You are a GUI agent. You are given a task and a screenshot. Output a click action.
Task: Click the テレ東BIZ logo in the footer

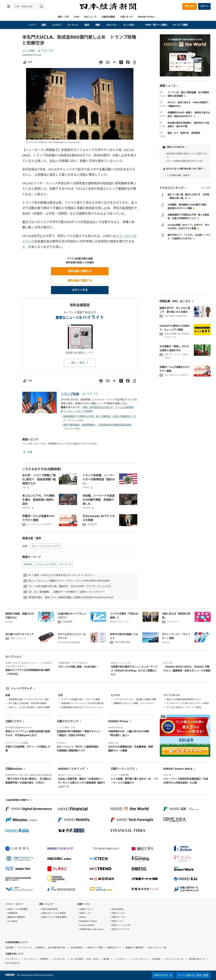(x=57, y=869)
